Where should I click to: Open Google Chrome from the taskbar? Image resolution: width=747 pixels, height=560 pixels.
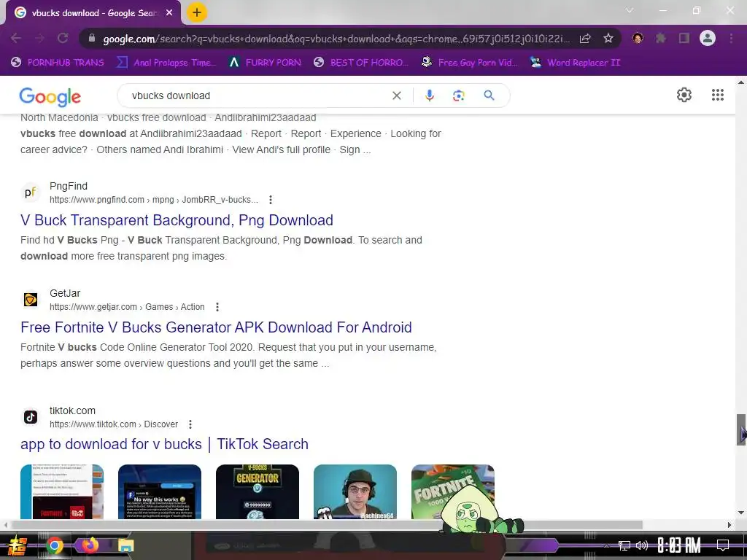(x=55, y=545)
